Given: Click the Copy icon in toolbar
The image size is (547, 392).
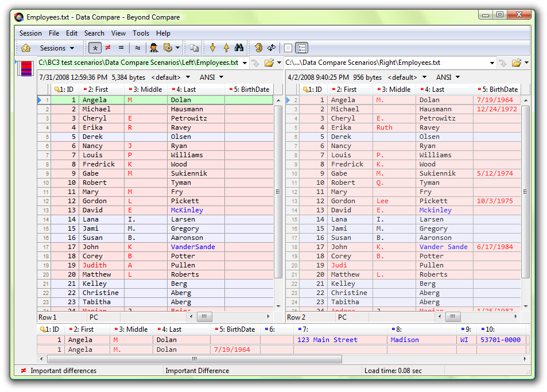Looking at the screenshot, I should (194, 48).
